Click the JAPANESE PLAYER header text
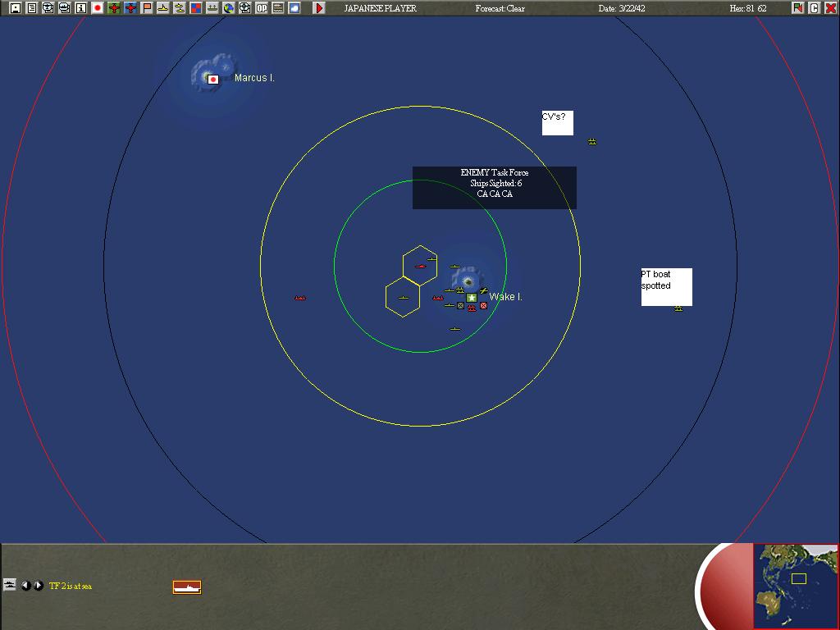 [380, 8]
